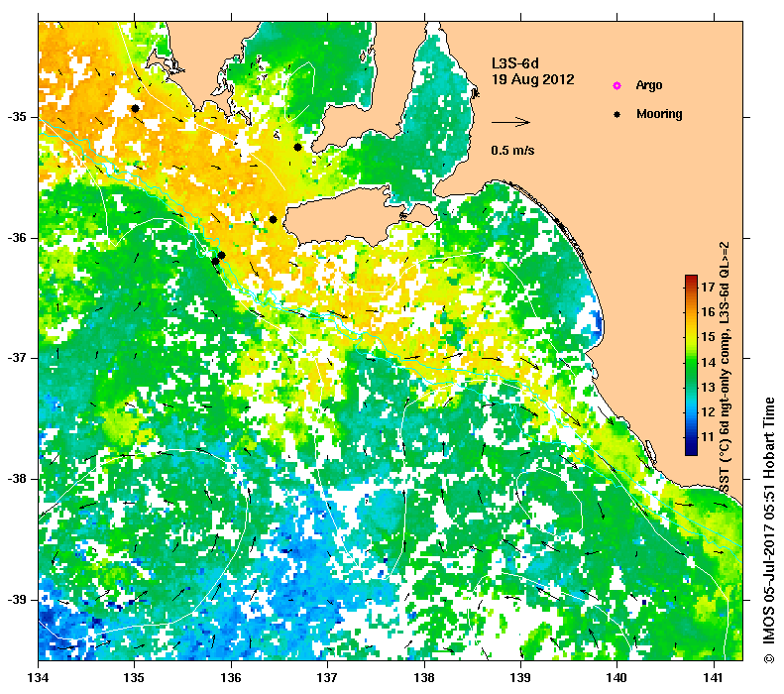Click the '135' longitude axis label
This screenshot has width=784, height=694.
click(135, 678)
